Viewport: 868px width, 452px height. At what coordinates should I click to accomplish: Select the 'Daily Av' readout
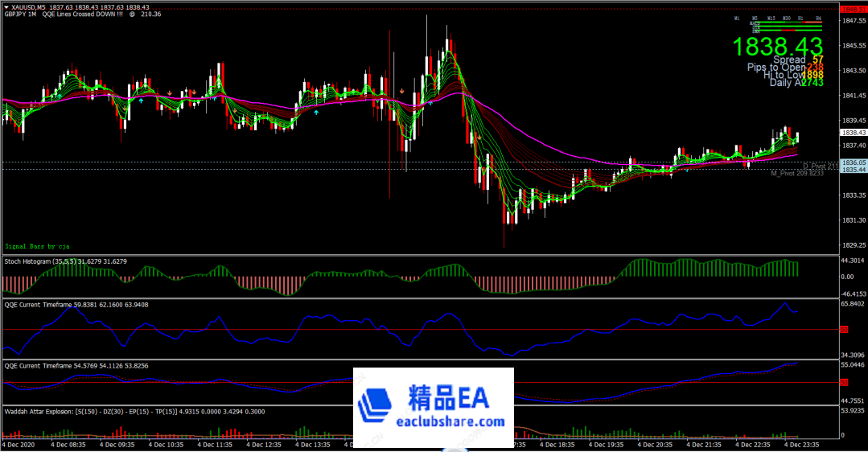coord(796,82)
